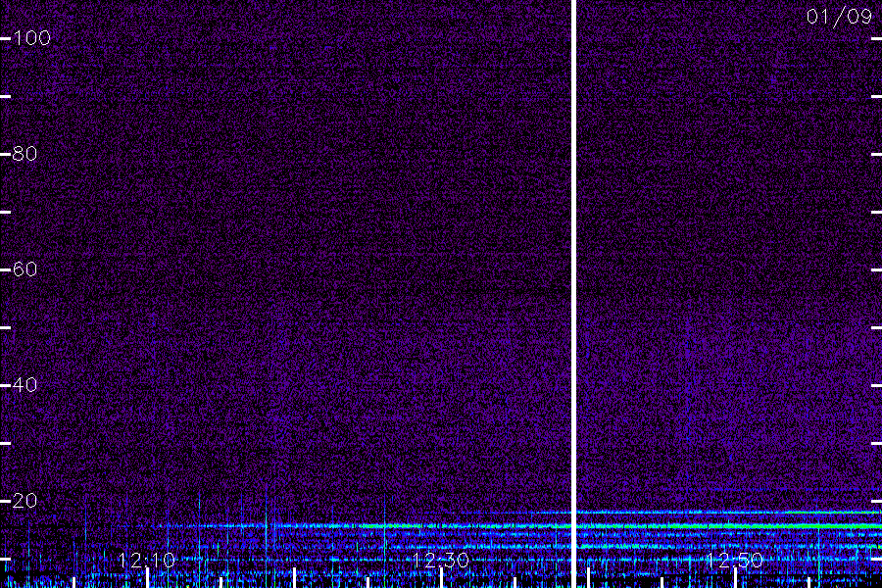Screen dimensions: 882x588
Task: Click the 12:30 time label
Action: [440, 561]
